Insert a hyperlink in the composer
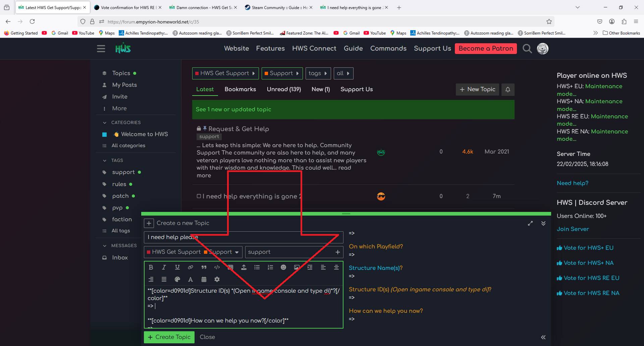 click(191, 267)
